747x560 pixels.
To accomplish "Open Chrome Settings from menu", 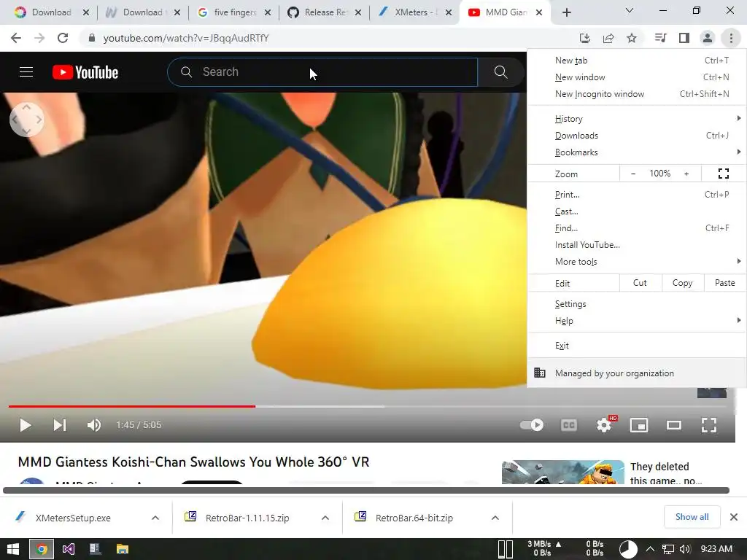I will click(637, 304).
